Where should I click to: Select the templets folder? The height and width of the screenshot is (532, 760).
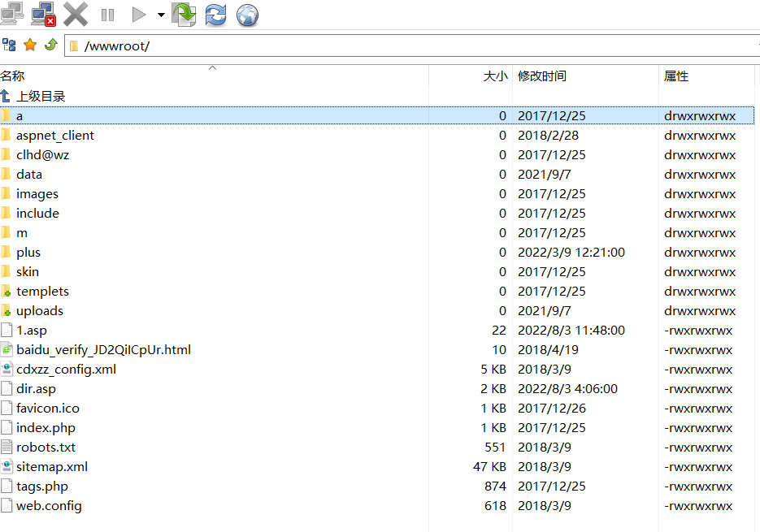(42, 292)
